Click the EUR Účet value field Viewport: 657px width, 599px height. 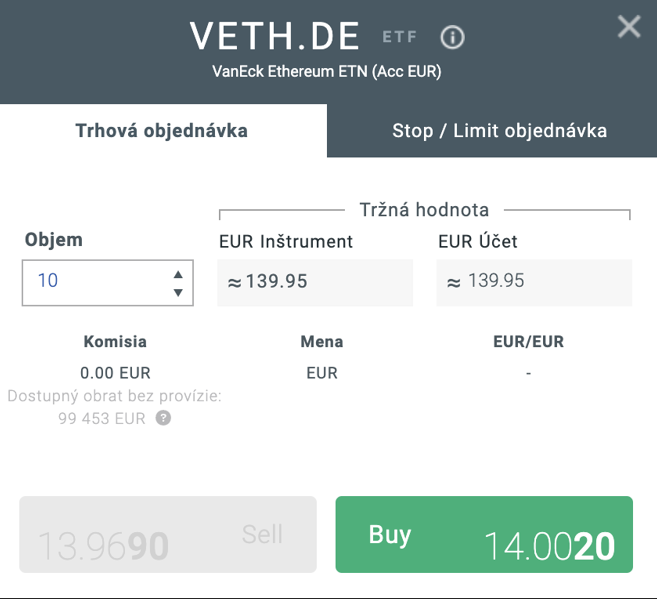point(534,282)
